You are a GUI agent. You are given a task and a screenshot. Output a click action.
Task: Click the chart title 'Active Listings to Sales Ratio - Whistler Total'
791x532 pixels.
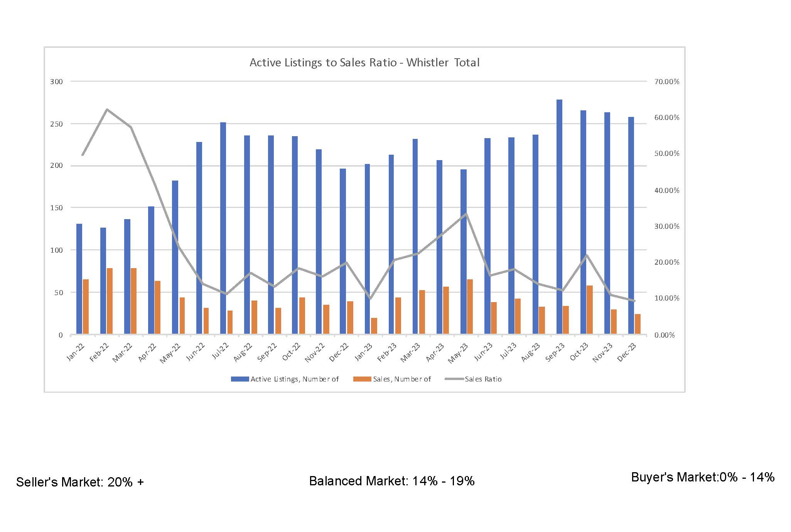pos(364,62)
